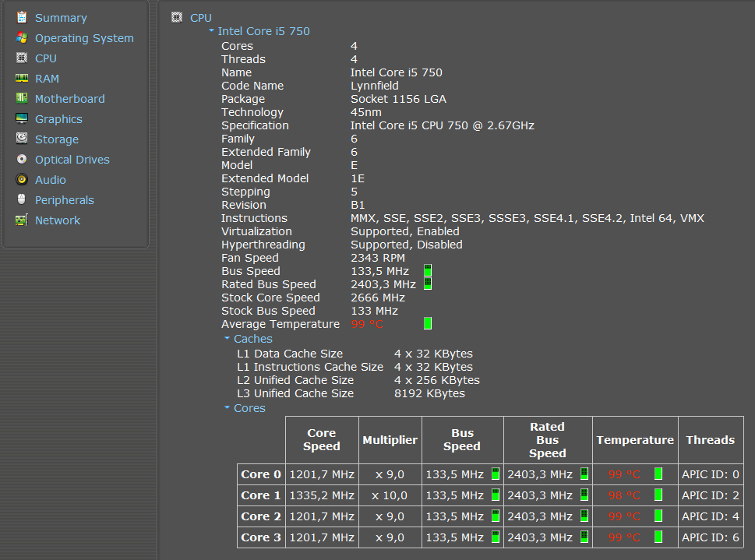
Task: Click Core 0 bus speed graph icon
Action: pos(496,474)
